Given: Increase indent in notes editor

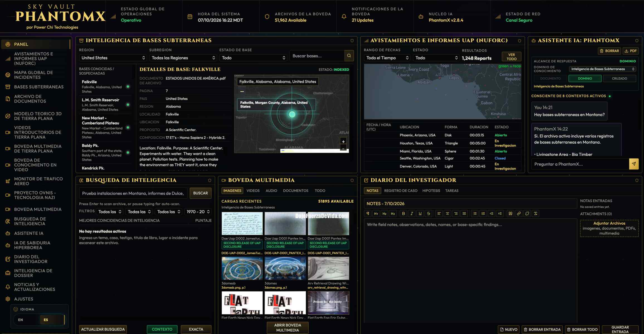Looking at the screenshot, I should 500,213.
